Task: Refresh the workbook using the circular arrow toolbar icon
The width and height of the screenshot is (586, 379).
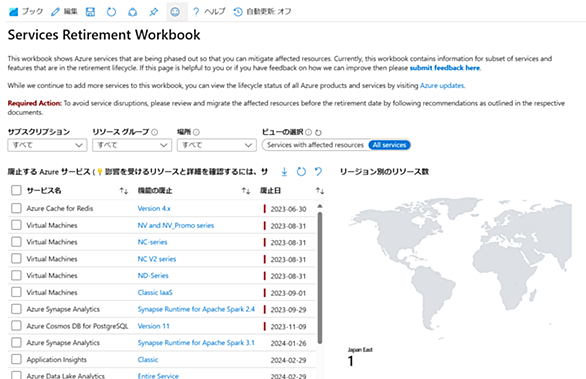Action: coord(111,12)
